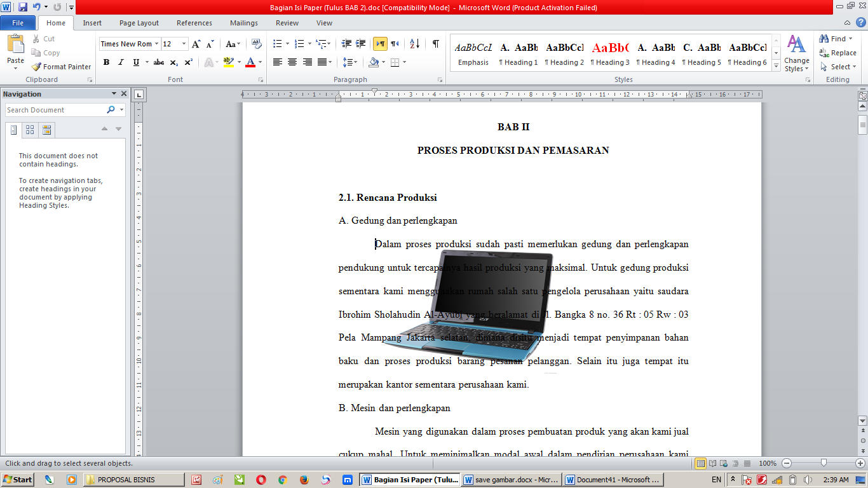The height and width of the screenshot is (488, 868).
Task: Open the Change Styles button
Action: click(797, 53)
